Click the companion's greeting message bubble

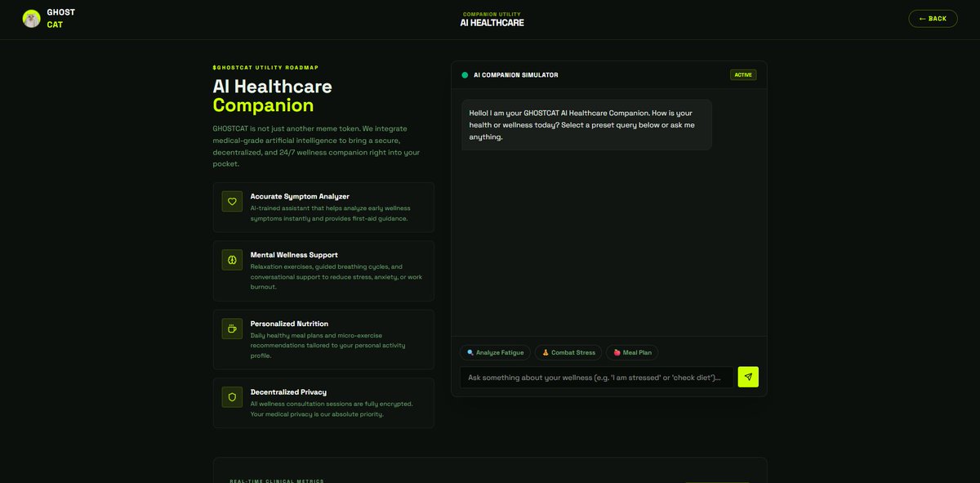pyautogui.click(x=586, y=125)
